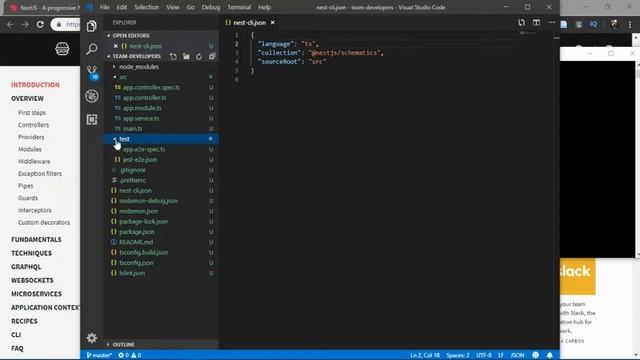The width and height of the screenshot is (640, 360).
Task: Open Controllers page in NestJS docs
Action: [33, 125]
